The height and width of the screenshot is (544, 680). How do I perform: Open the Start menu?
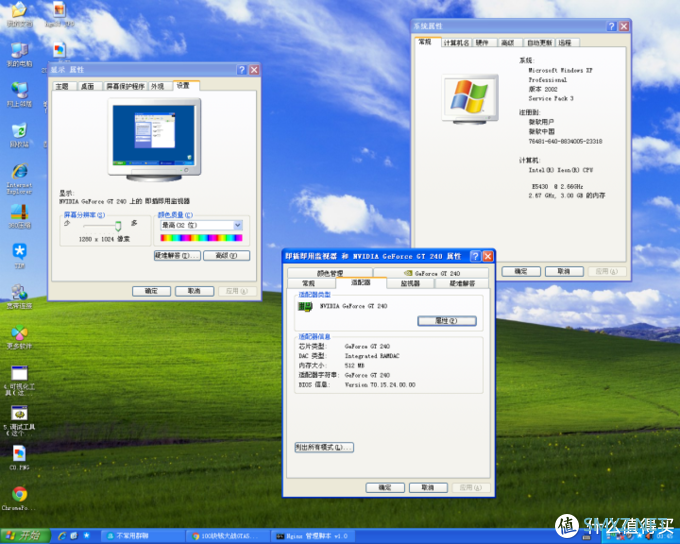tap(25, 536)
